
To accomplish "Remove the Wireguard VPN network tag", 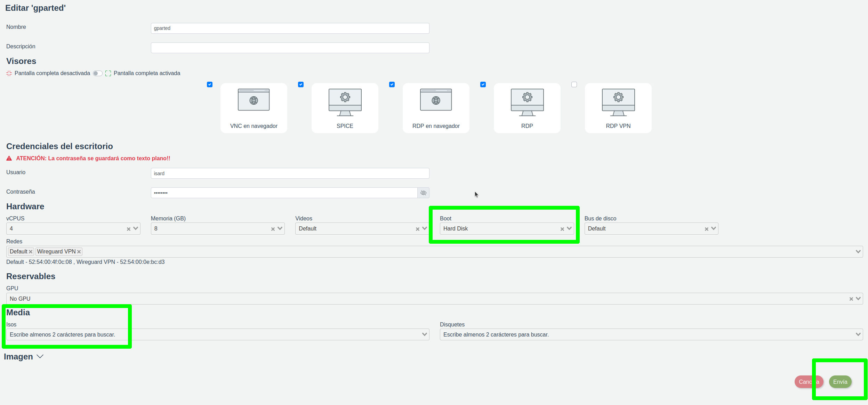I will pos(79,252).
